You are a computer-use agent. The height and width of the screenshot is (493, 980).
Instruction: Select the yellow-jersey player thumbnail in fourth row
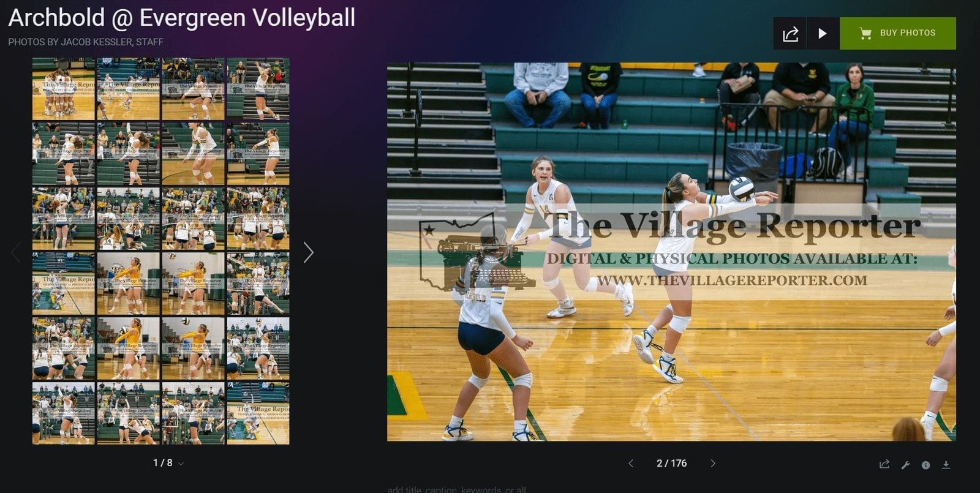coord(128,284)
